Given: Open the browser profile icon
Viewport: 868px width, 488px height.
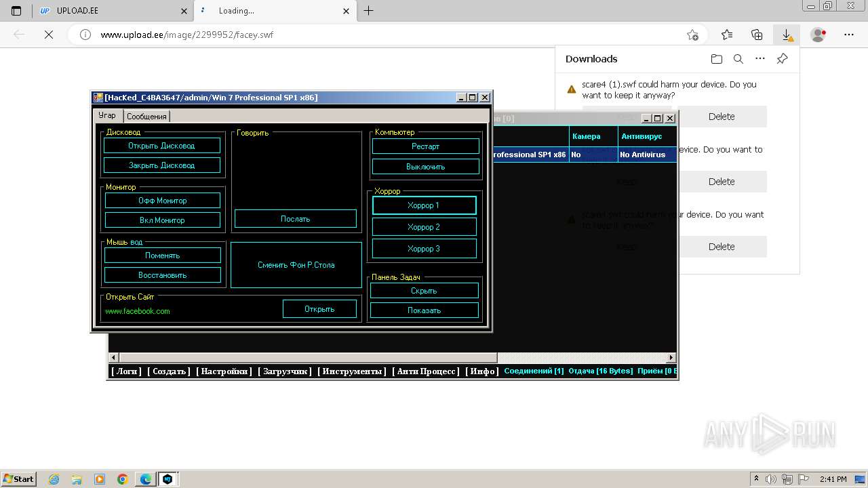Looking at the screenshot, I should (x=818, y=35).
